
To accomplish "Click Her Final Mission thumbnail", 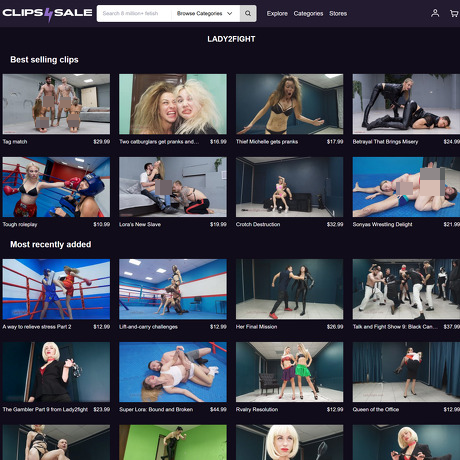I will (x=290, y=289).
